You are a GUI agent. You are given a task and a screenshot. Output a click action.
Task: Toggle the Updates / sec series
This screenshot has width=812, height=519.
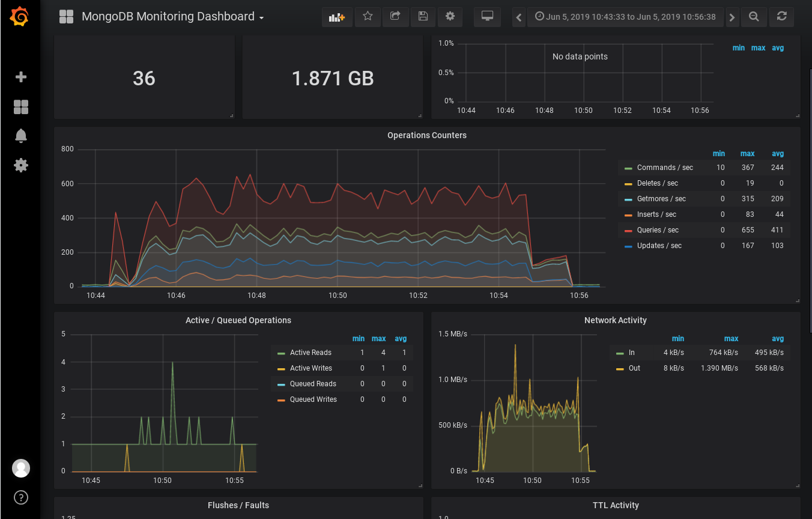[659, 246]
